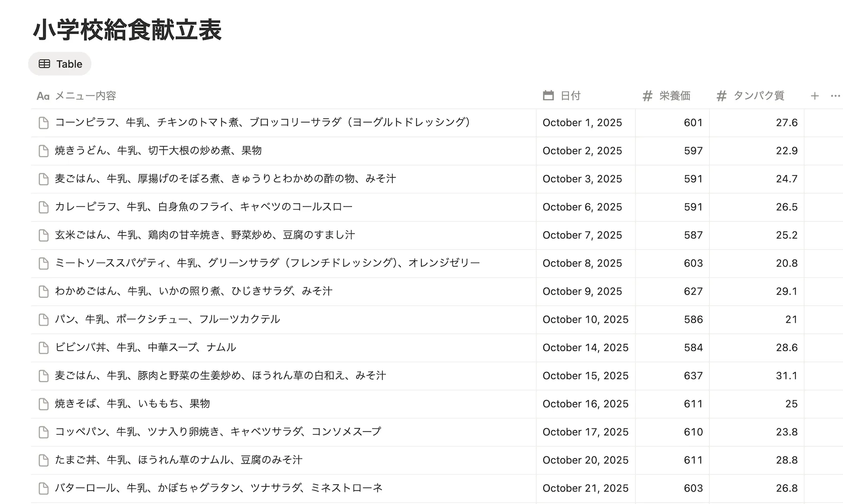Click page icon of ミートソーススパゲティ row
Screen dimensions: 843x504
point(44,264)
